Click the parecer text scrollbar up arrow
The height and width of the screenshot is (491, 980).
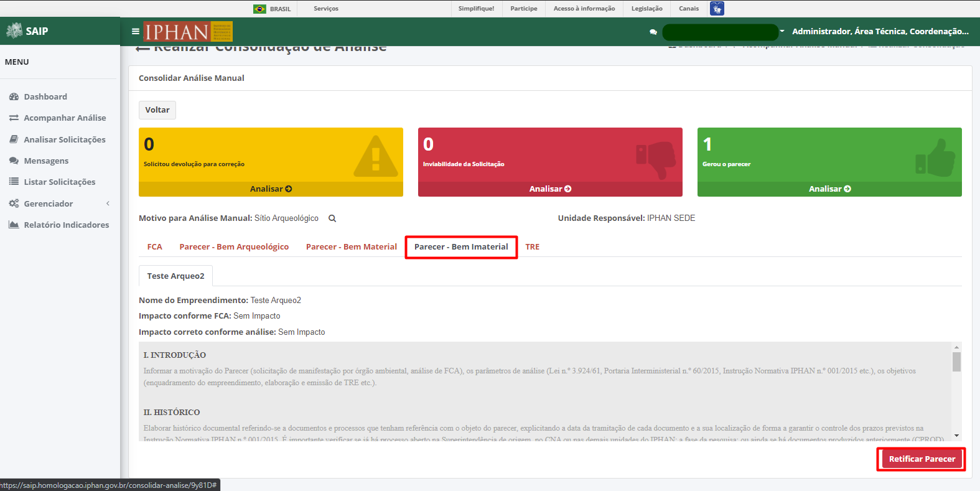pyautogui.click(x=956, y=347)
